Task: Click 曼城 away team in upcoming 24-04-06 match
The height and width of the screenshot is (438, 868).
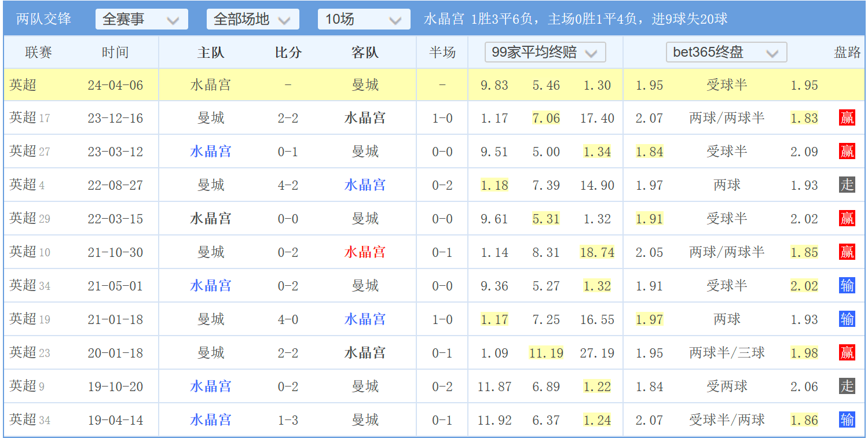Action: [365, 85]
